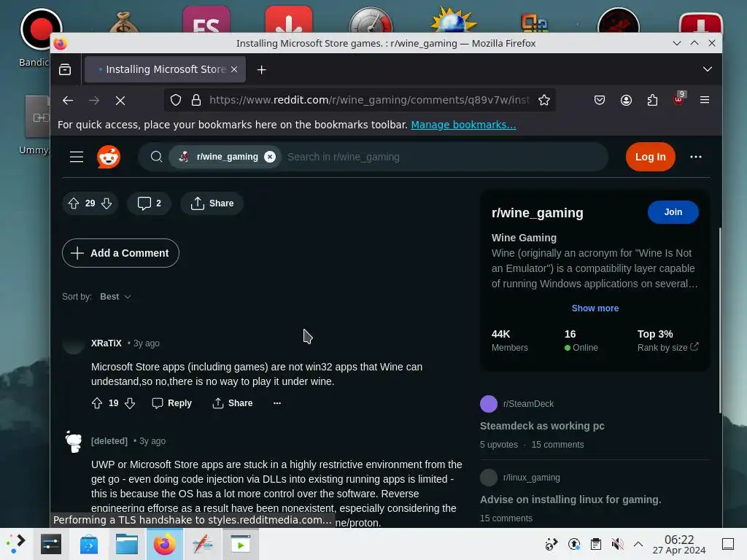Click Add a Comment button
The image size is (747, 560).
coord(120,253)
